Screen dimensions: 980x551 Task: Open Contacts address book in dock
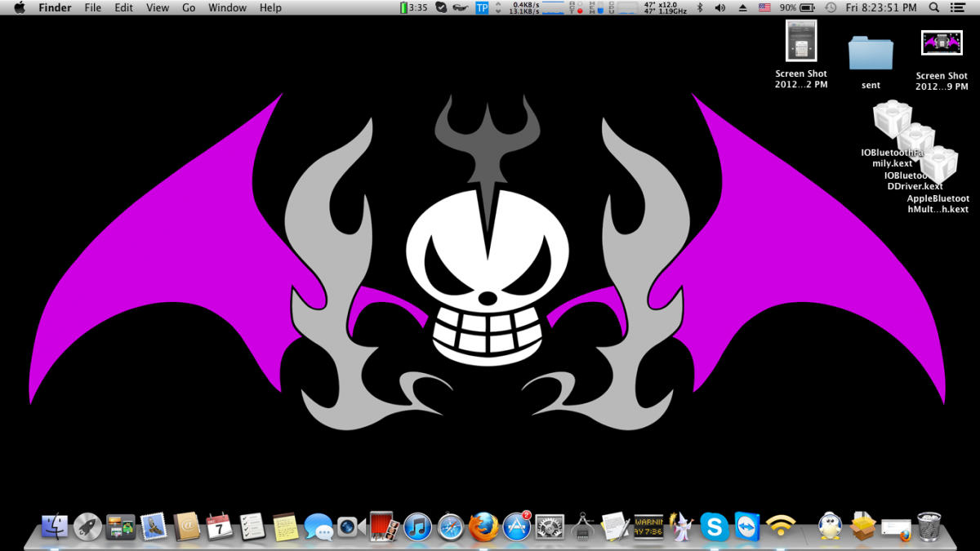187,527
